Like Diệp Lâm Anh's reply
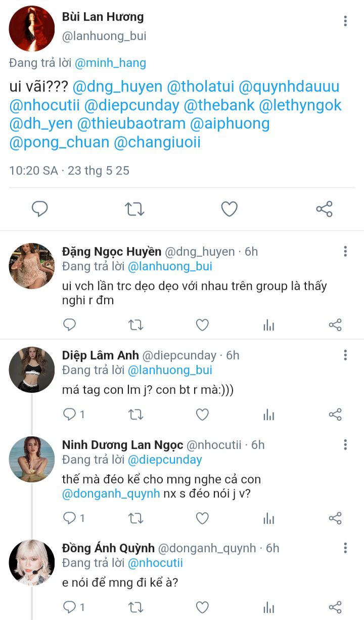The width and height of the screenshot is (364, 620). pos(202,415)
